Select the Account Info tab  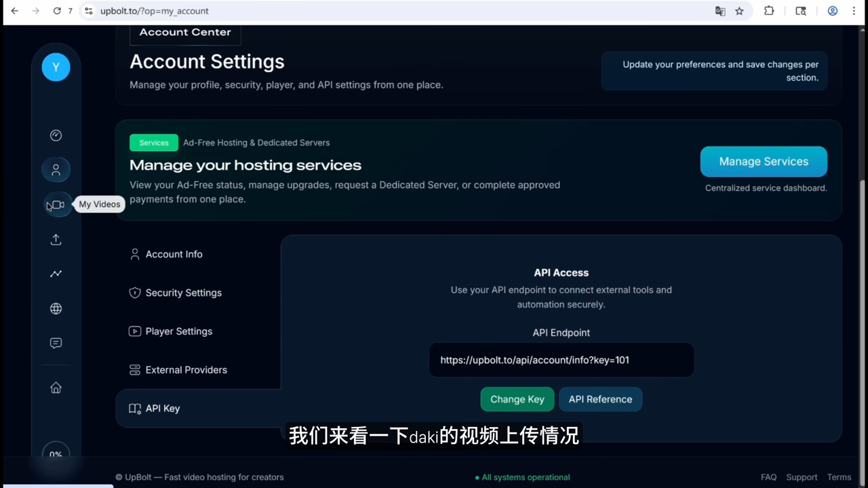tap(198, 254)
